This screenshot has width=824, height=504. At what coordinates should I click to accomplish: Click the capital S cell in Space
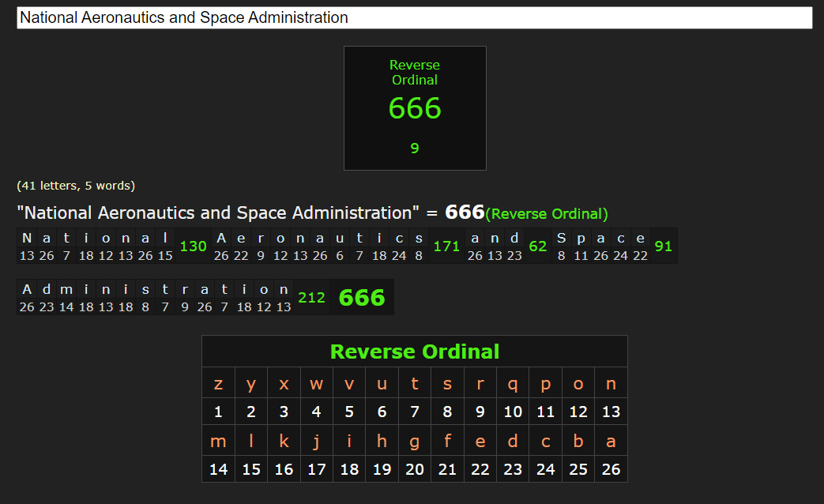point(561,238)
